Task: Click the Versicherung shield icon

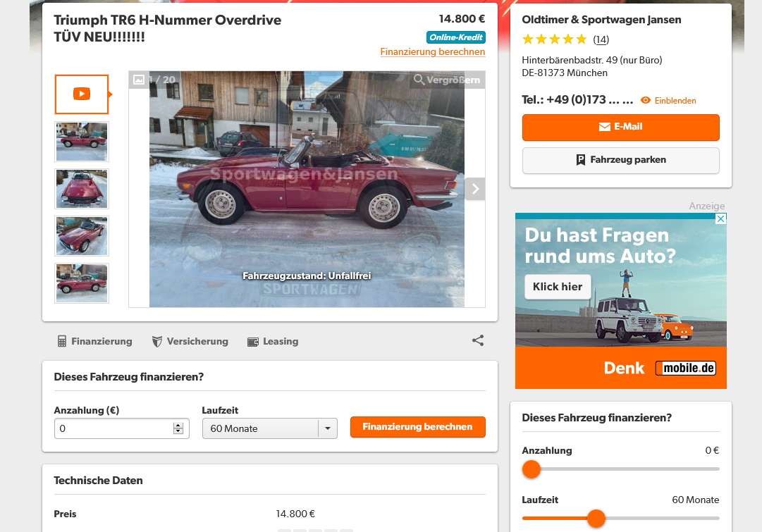Action: (x=157, y=342)
